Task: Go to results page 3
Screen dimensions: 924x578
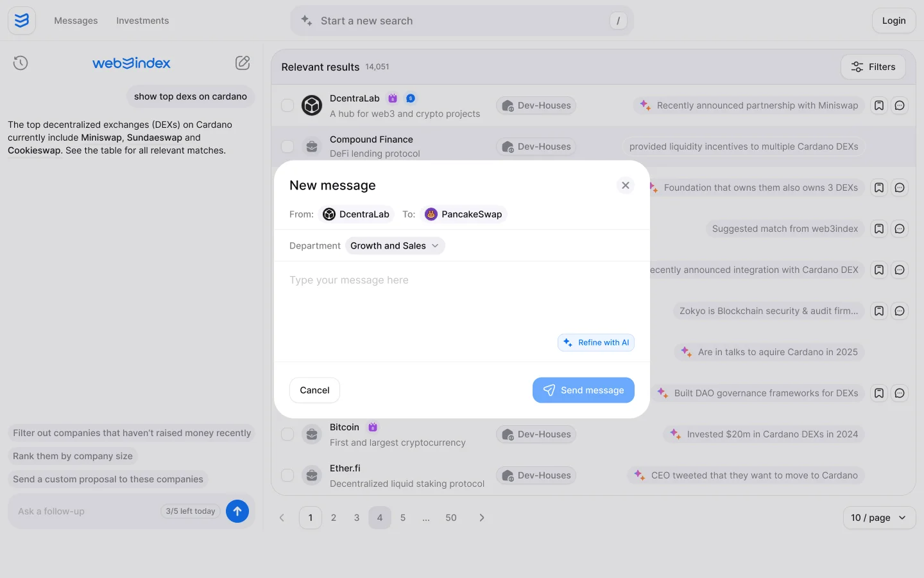Action: point(357,518)
